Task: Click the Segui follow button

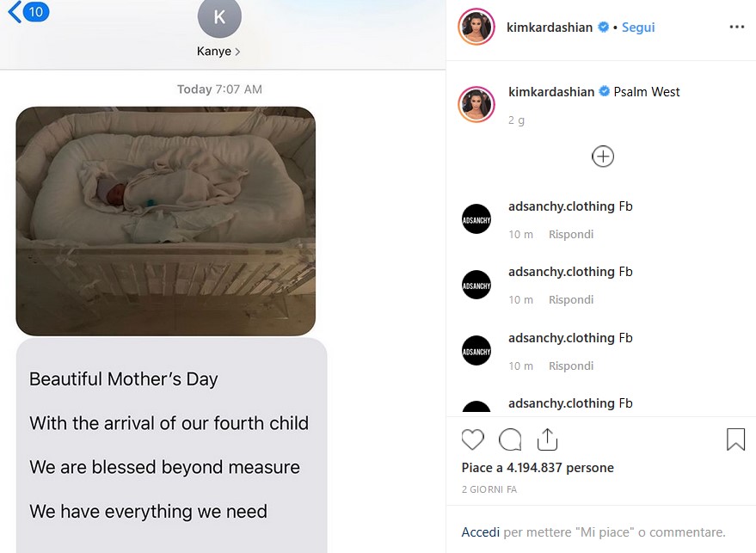Action: [638, 28]
